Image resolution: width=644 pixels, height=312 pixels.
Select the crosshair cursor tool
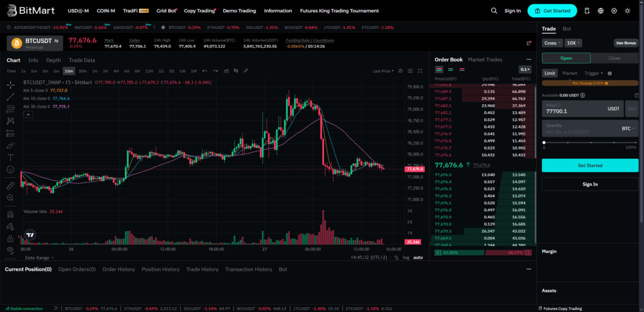click(10, 85)
